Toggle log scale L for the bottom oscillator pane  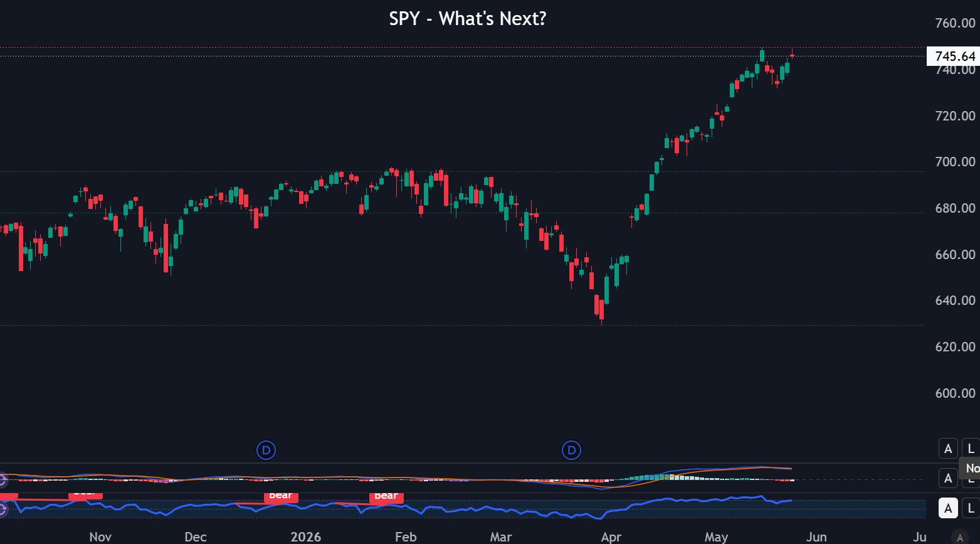[971, 508]
